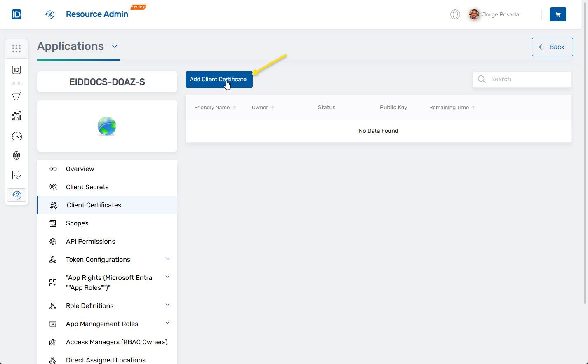Click the Back button
This screenshot has width=588, height=364.
(552, 47)
